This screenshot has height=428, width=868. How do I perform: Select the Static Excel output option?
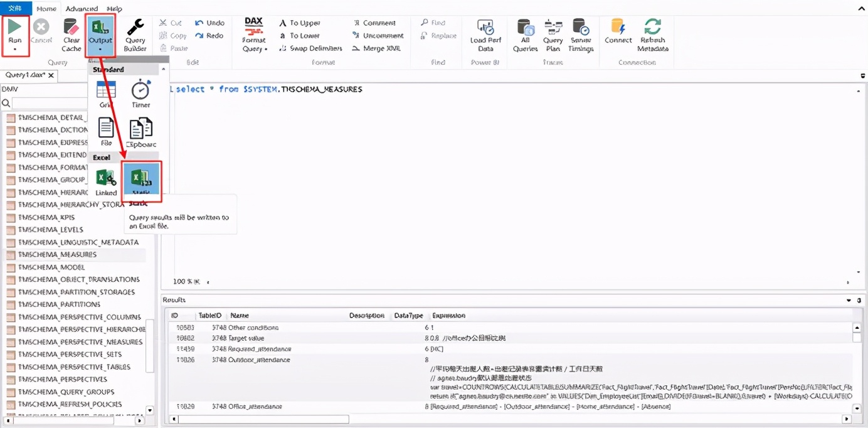[x=141, y=183]
